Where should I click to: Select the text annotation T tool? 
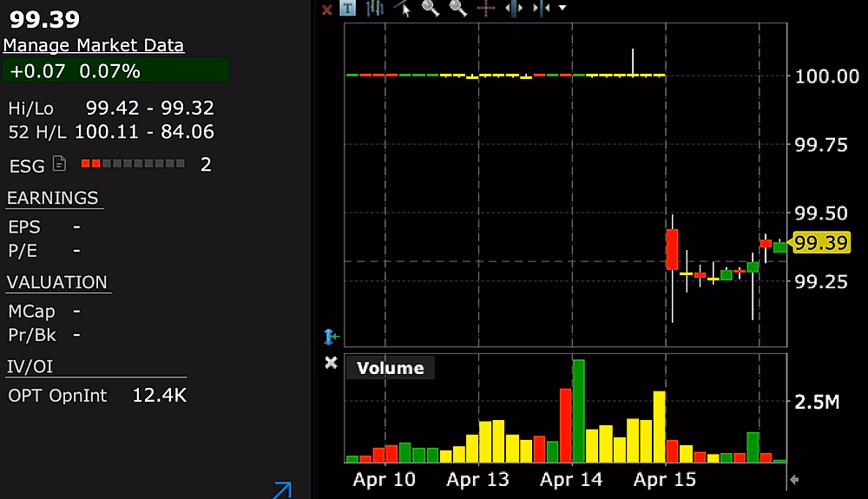pos(348,9)
